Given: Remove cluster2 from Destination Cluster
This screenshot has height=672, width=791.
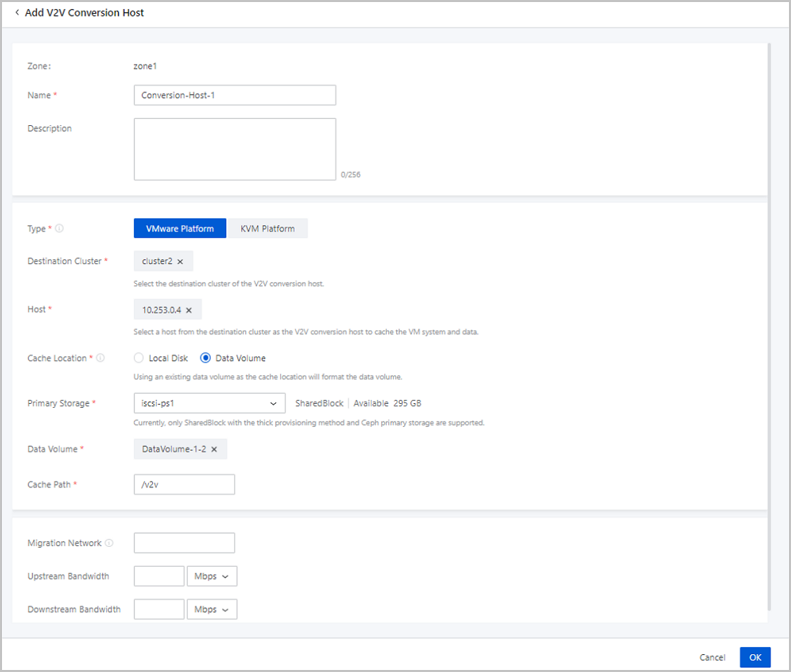Looking at the screenshot, I should (x=180, y=262).
